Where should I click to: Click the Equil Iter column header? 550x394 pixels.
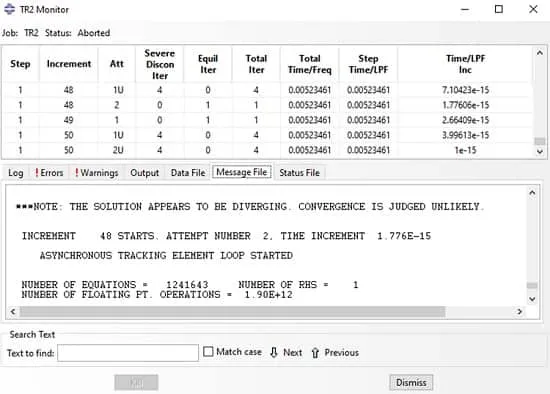click(x=208, y=64)
